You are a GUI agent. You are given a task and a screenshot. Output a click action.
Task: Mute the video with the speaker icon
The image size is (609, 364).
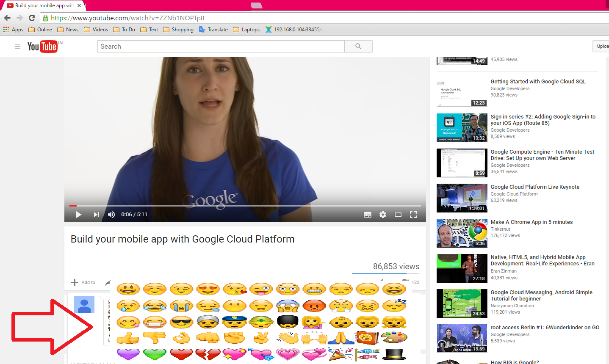[x=111, y=215]
